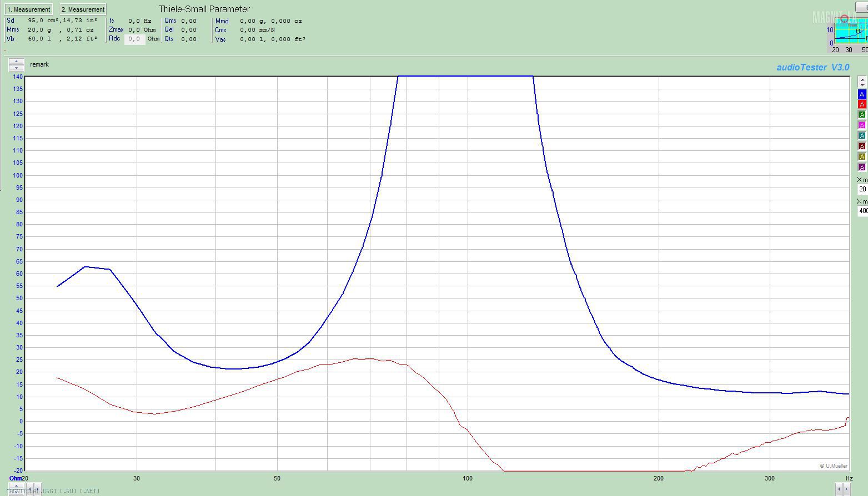
Task: Click the 1. Measurement button
Action: coord(29,9)
